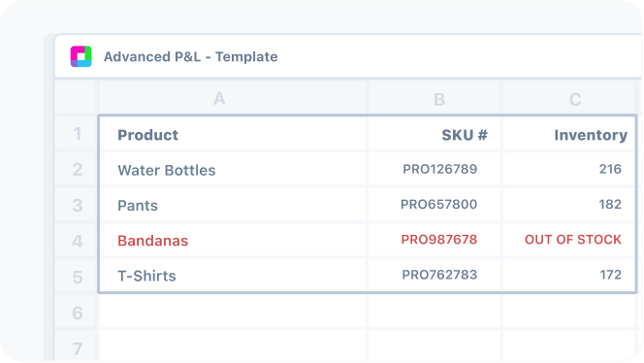Click SKU cell PRO987678
This screenshot has height=363, width=644.
(435, 240)
